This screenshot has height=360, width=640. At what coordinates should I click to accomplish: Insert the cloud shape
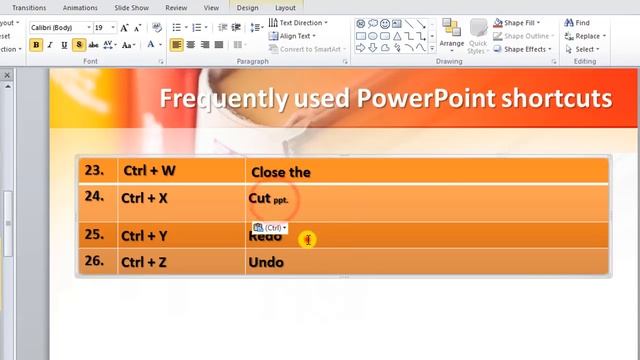pos(384,48)
